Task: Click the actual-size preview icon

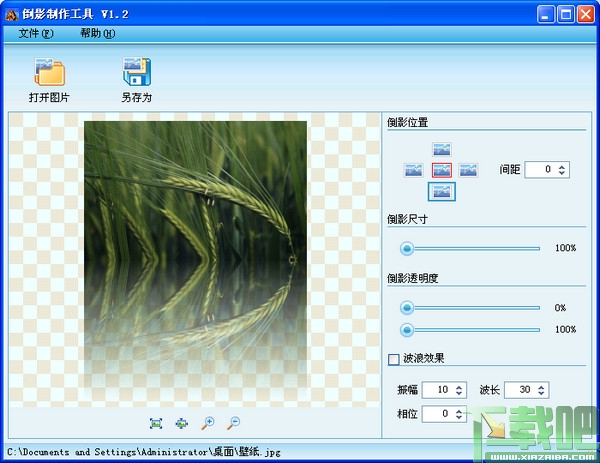Action: point(181,423)
